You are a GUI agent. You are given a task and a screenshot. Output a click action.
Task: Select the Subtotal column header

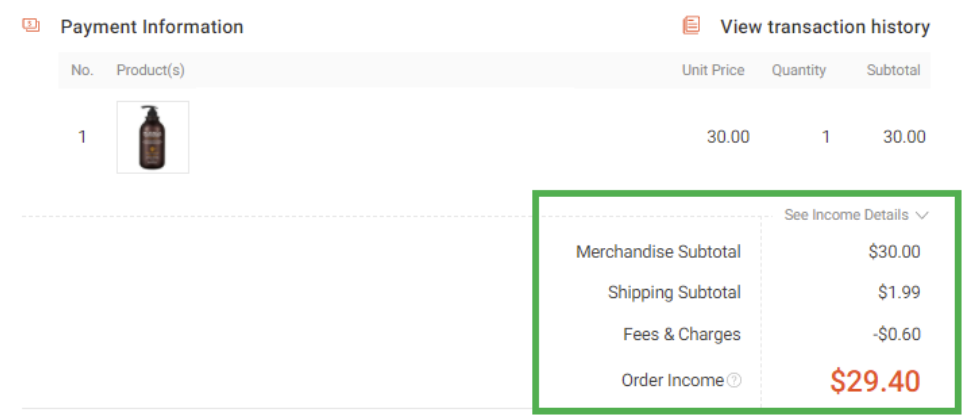click(894, 70)
